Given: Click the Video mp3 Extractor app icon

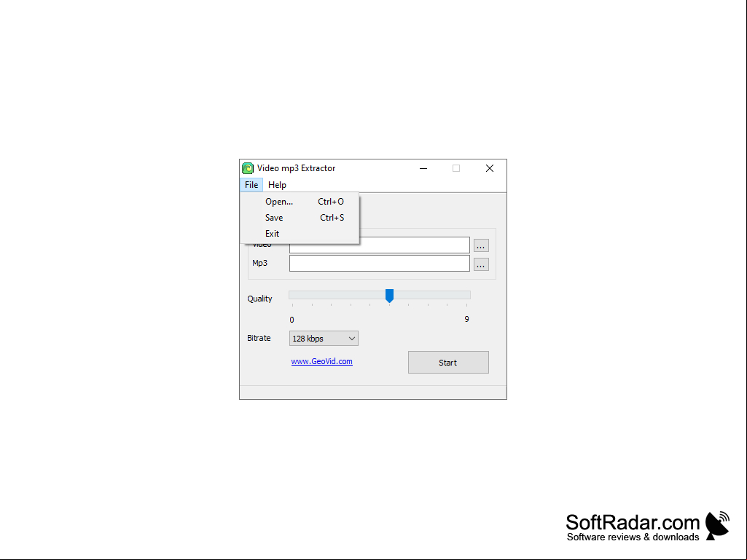Looking at the screenshot, I should click(x=248, y=168).
